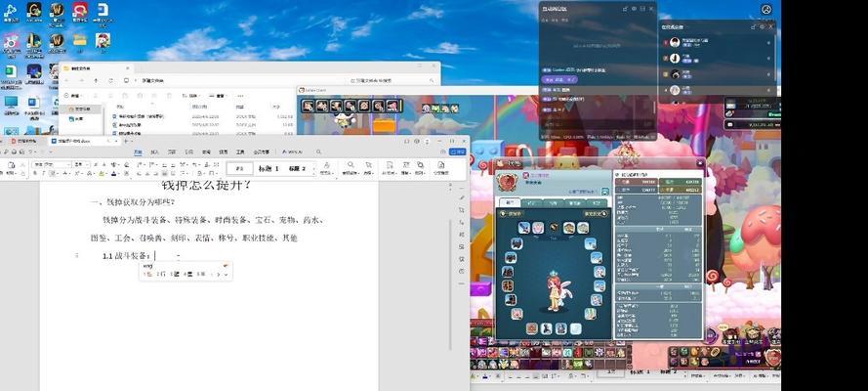Open a new WPS document tab with plus

[x=125, y=141]
